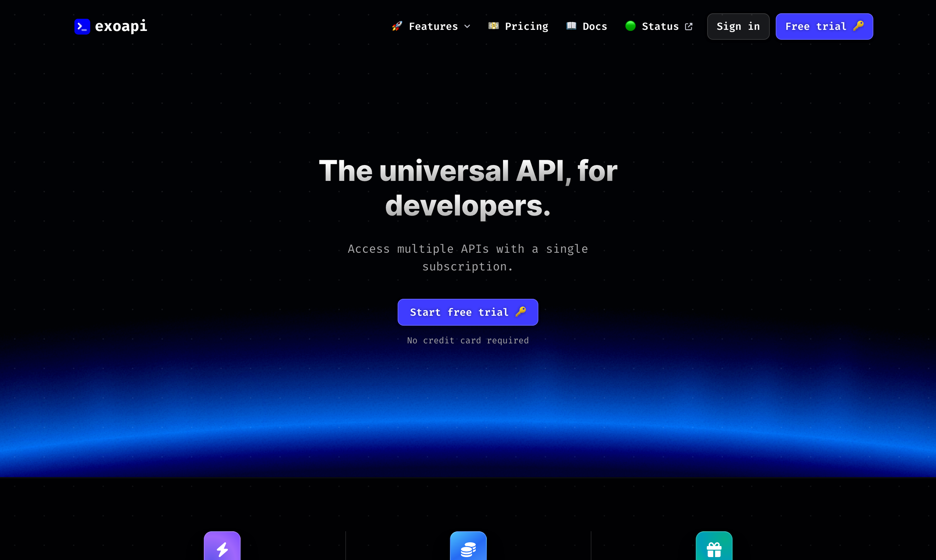Click key icon in Free trial button
The width and height of the screenshot is (936, 560).
tap(858, 26)
